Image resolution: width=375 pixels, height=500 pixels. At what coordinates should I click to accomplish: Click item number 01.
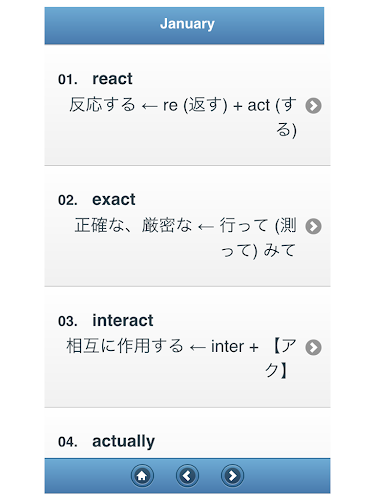click(68, 80)
